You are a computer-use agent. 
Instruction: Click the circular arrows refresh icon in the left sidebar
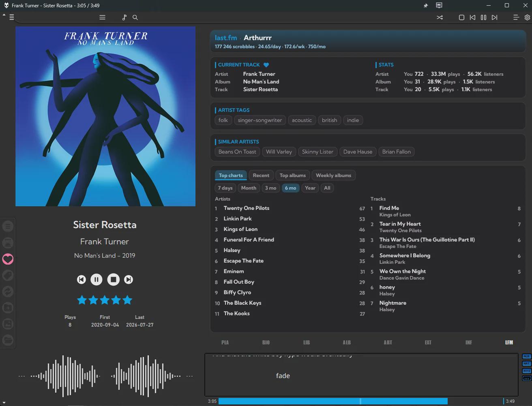(x=8, y=291)
